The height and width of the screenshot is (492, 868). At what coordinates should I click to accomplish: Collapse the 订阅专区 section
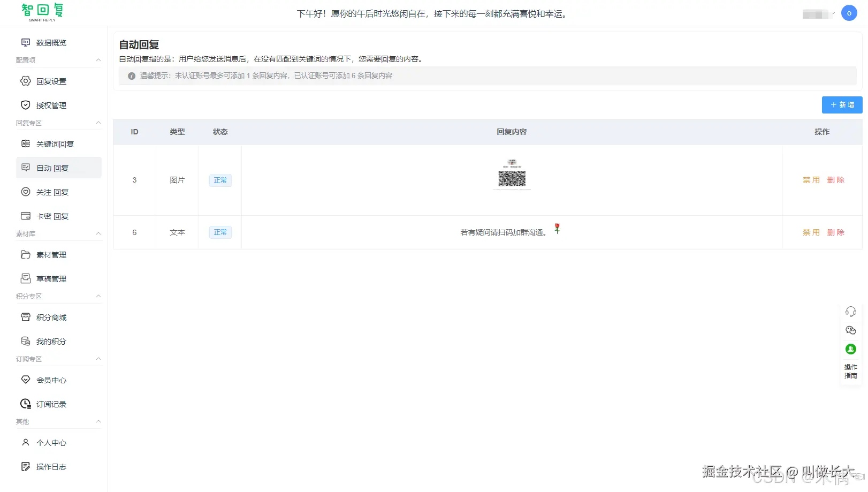[x=98, y=359]
